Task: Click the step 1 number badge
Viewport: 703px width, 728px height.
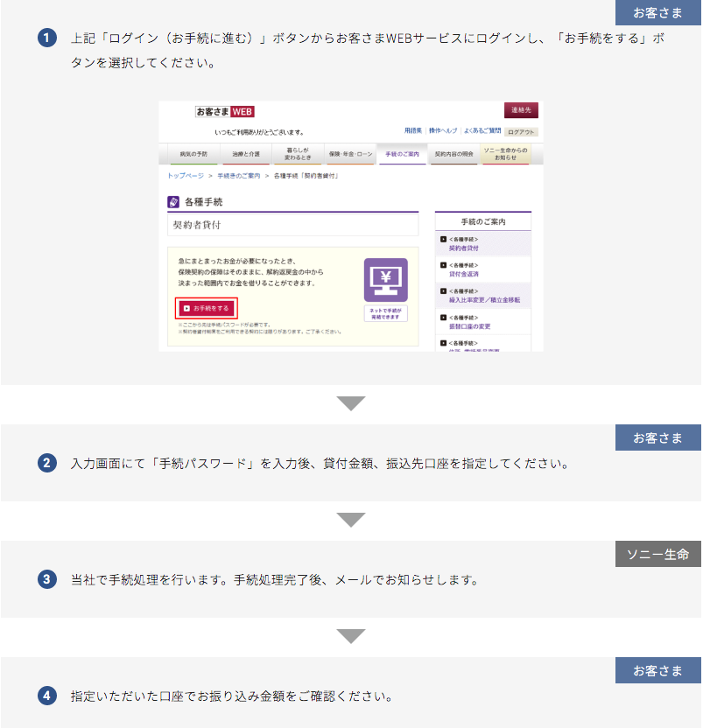Action: (x=47, y=38)
